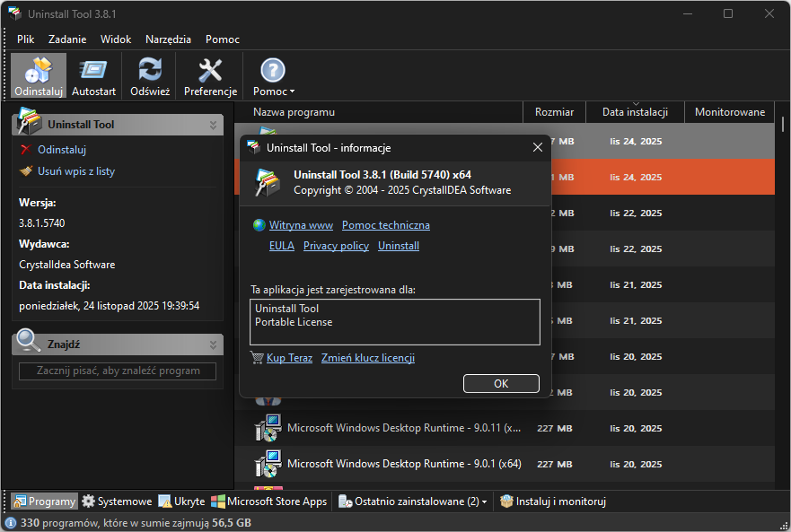Viewport: 791px width, 532px height.
Task: Click 227 MB size of Runtime 9.0.11
Action: [x=554, y=429]
